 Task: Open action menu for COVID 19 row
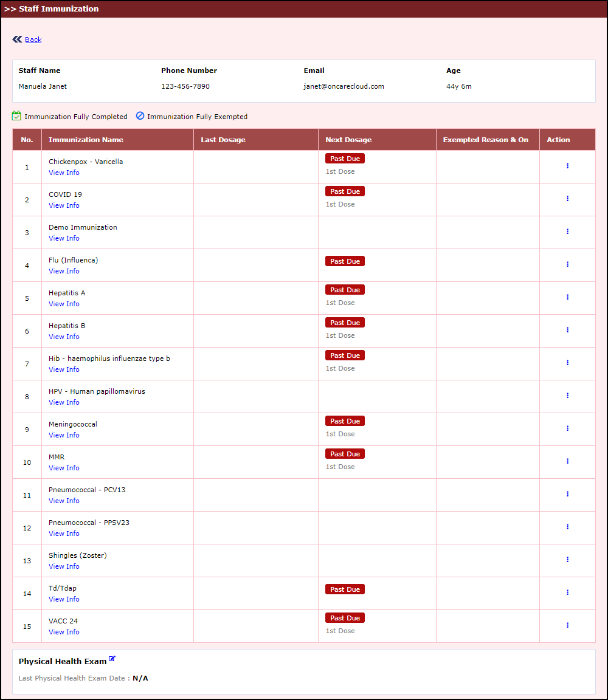point(567,199)
